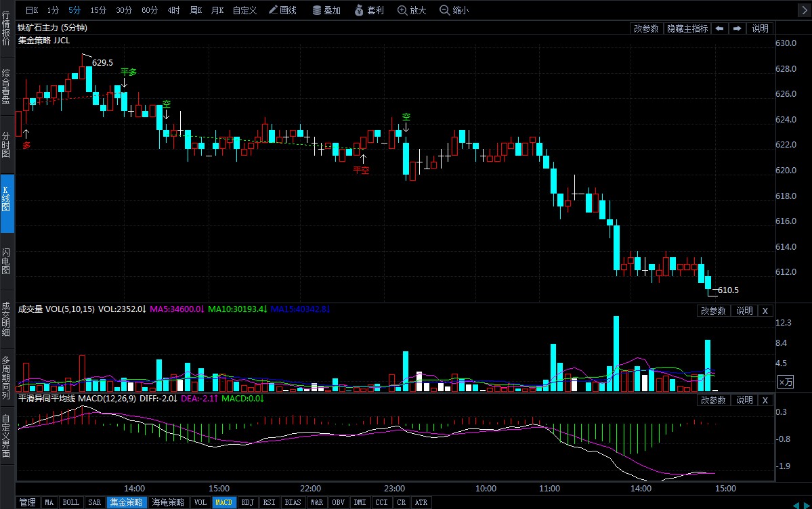This screenshot has height=509, width=812.
Task: Click 说明 in main chart header
Action: [x=761, y=28]
